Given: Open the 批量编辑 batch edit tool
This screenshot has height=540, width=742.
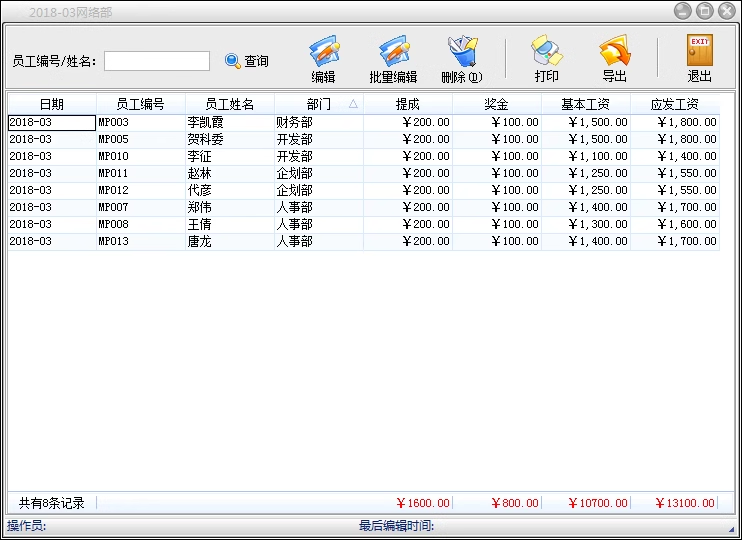Looking at the screenshot, I should tap(393, 59).
